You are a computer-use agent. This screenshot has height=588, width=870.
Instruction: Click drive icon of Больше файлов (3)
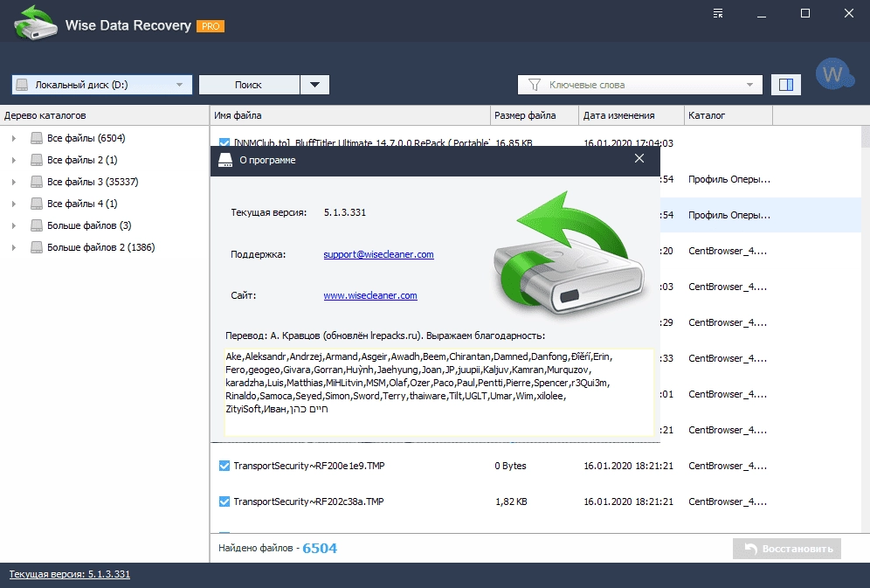pos(37,225)
